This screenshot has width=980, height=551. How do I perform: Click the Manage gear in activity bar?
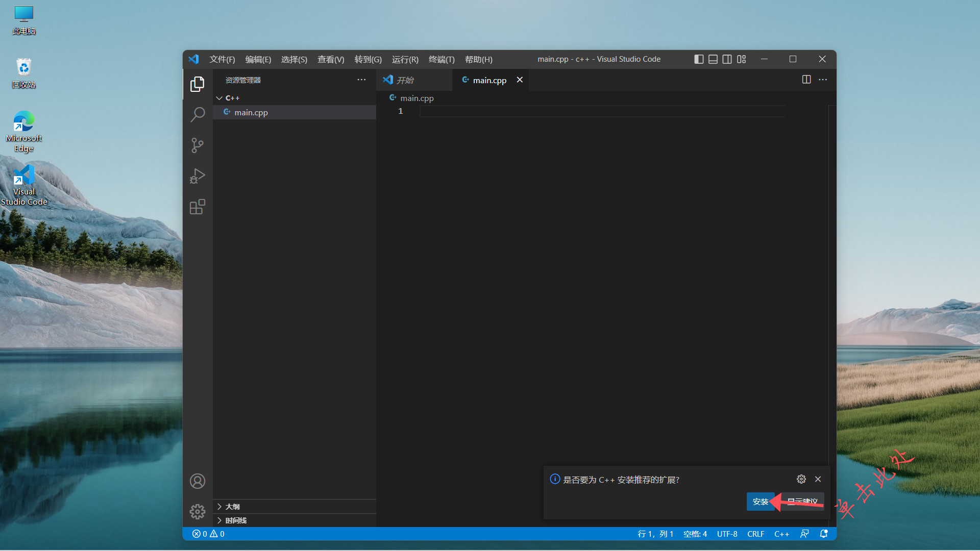click(x=198, y=511)
